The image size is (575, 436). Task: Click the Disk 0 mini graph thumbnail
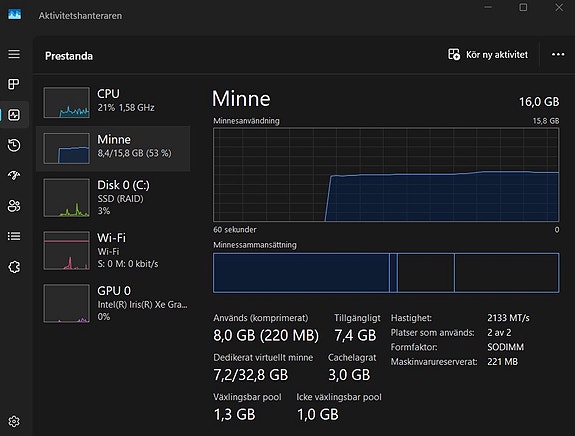click(66, 198)
